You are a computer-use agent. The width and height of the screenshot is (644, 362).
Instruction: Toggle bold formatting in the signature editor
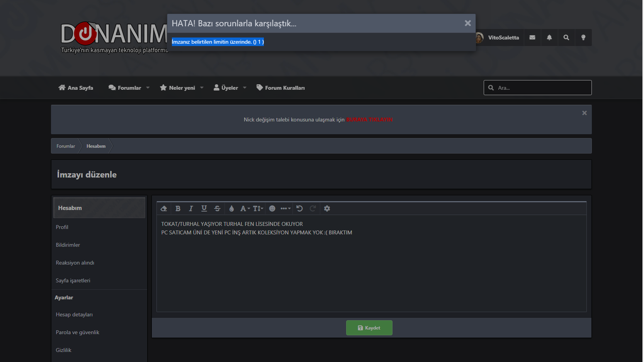(178, 208)
